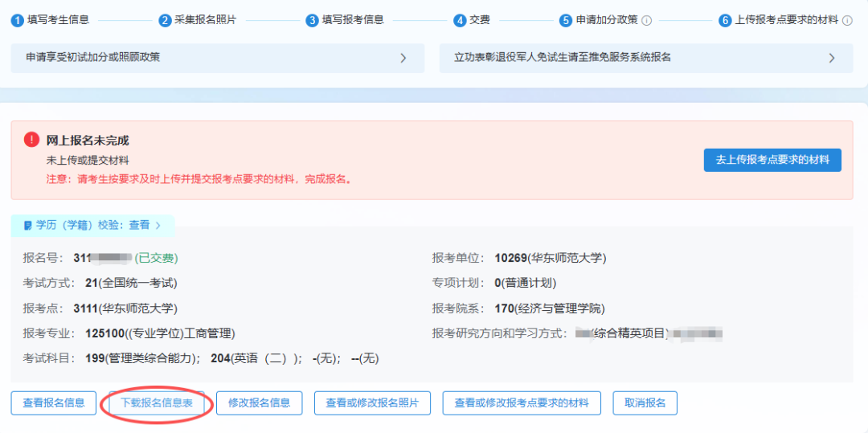The width and height of the screenshot is (868, 433).
Task: Click 考试科目 label
Action: (x=50, y=359)
